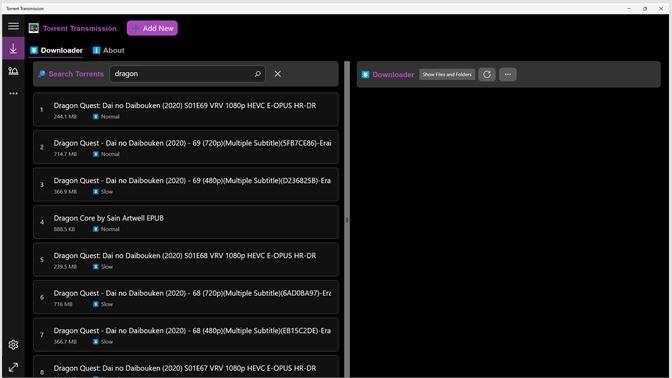Select result 68 (720p) Multiple Subtitle
672x378 pixels.
tap(186, 297)
